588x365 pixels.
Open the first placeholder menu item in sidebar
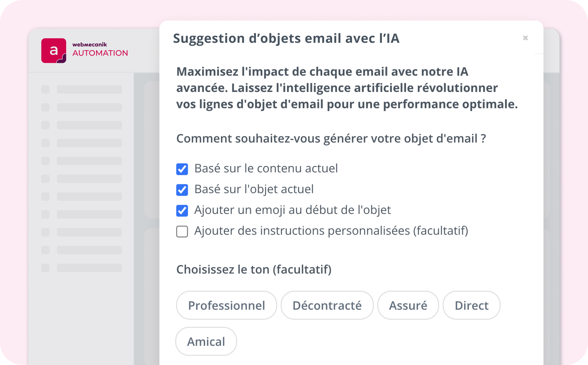(x=89, y=89)
